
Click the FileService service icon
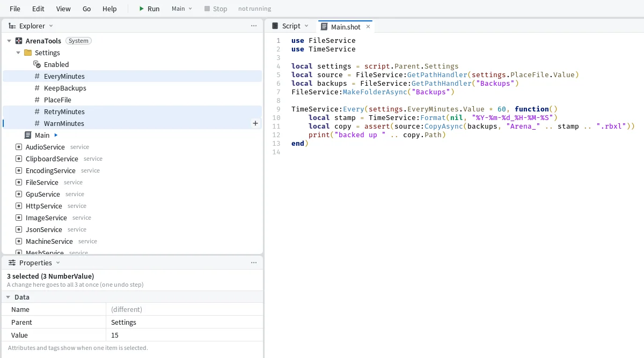[x=19, y=182]
